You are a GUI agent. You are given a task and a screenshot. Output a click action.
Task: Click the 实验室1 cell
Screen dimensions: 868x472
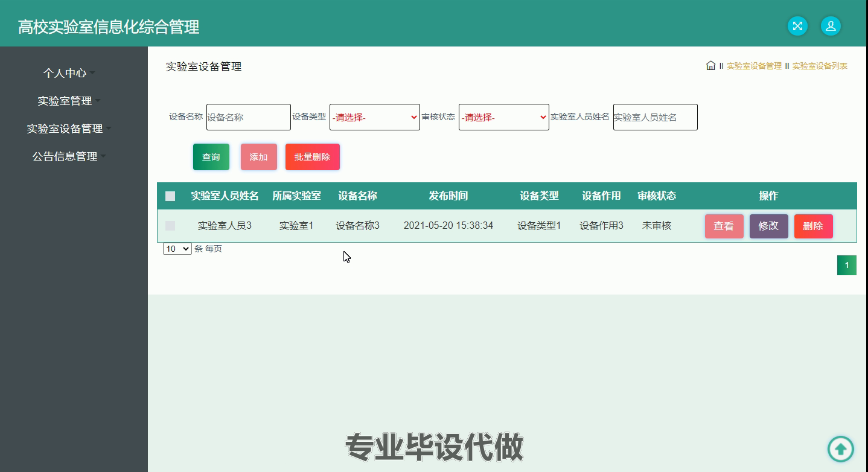pos(296,226)
